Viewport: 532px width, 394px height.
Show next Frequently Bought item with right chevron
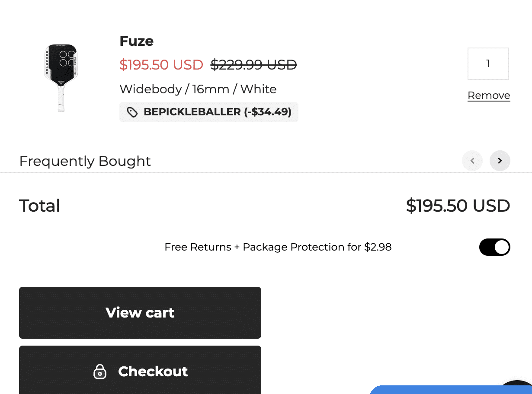coord(500,161)
